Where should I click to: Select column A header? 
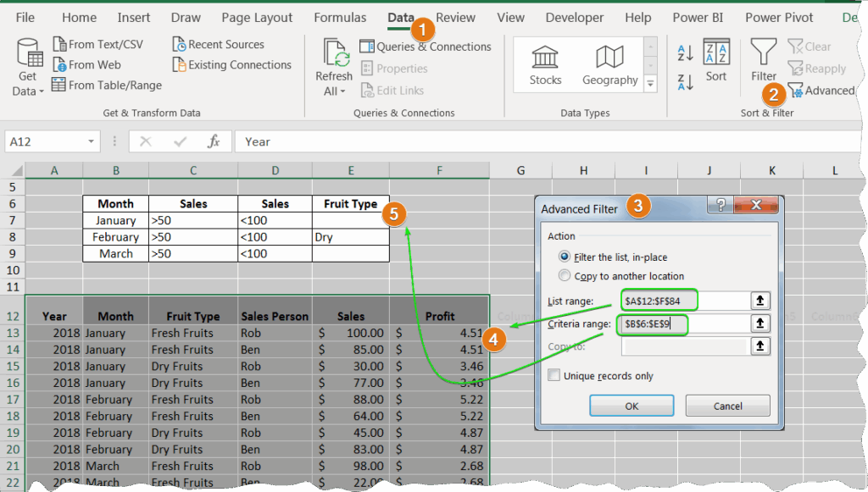click(x=54, y=170)
